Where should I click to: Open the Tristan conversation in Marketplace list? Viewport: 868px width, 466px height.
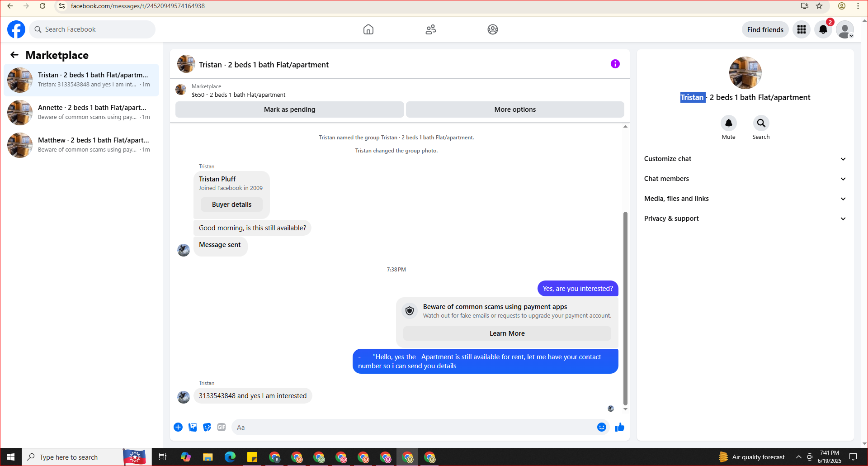tap(81, 80)
